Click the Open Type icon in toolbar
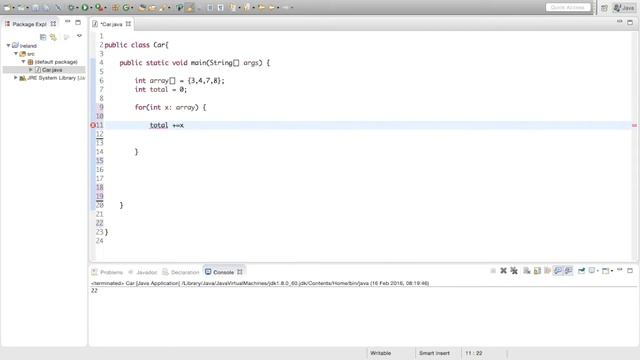 142,7
